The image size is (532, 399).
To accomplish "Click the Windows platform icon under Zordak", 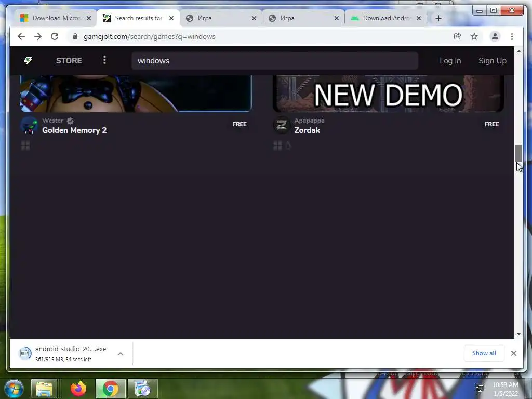I will [x=277, y=145].
